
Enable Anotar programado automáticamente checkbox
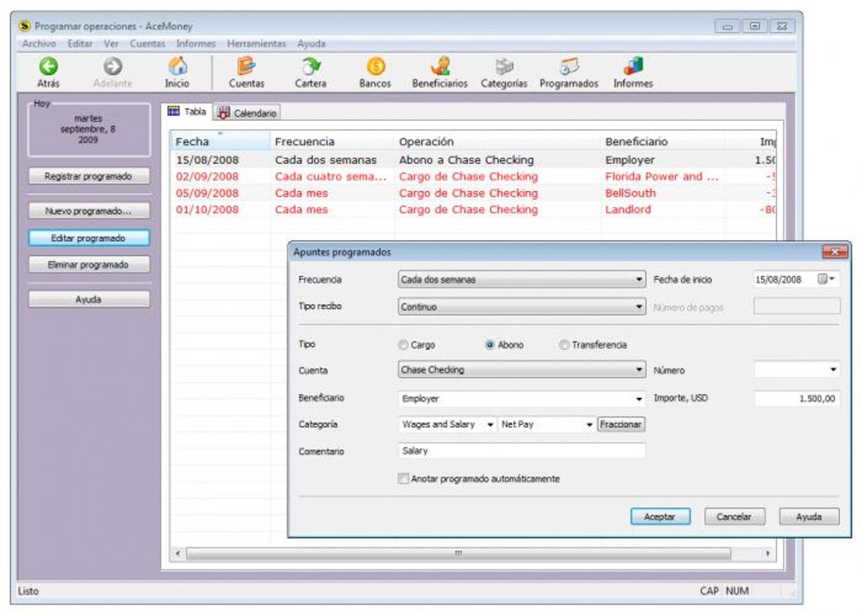pos(403,478)
